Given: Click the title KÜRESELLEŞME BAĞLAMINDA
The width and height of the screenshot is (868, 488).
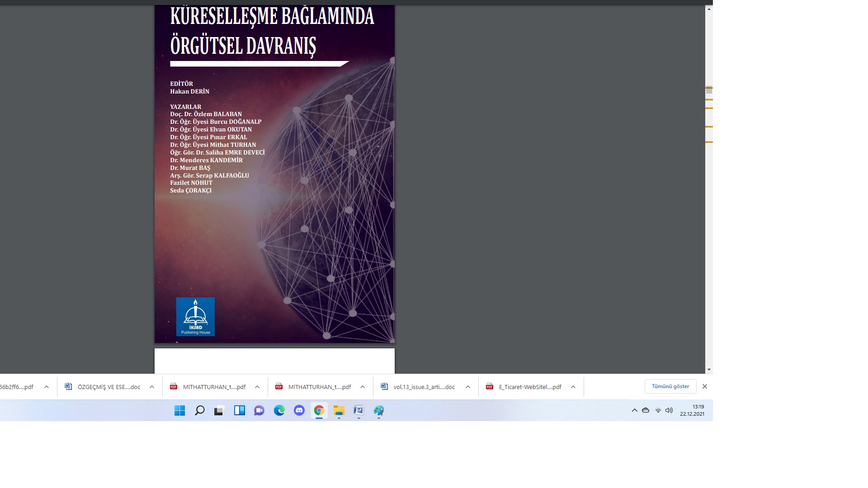Looking at the screenshot, I should [x=272, y=16].
